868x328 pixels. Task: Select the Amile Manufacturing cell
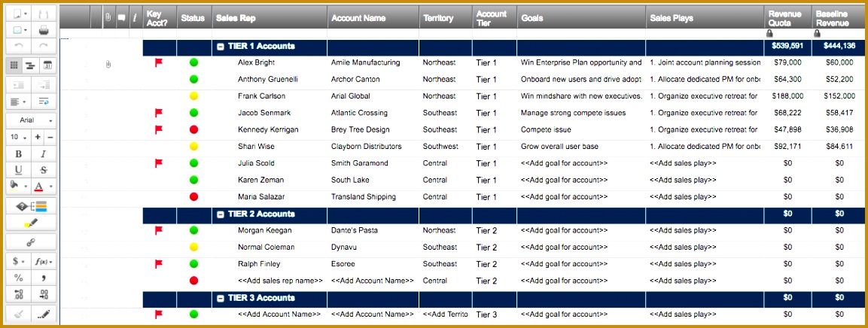click(373, 62)
